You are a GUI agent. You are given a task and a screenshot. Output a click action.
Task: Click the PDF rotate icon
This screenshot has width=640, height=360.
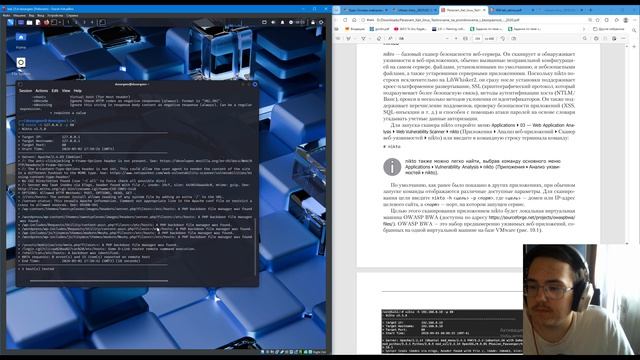503,38
